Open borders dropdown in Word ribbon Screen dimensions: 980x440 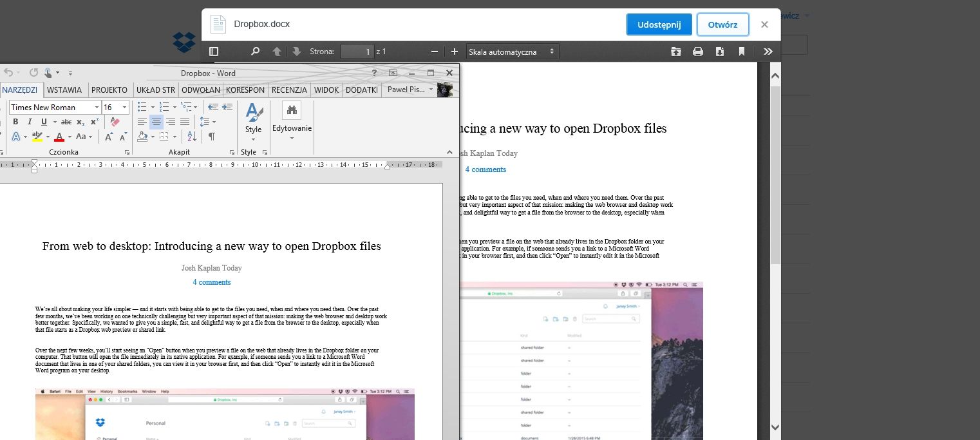pos(174,137)
